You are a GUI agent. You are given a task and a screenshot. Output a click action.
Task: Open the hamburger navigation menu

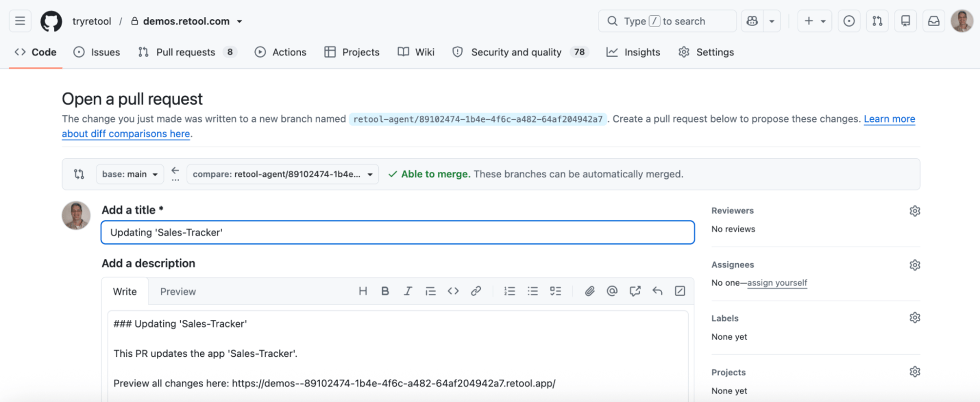tap(20, 21)
